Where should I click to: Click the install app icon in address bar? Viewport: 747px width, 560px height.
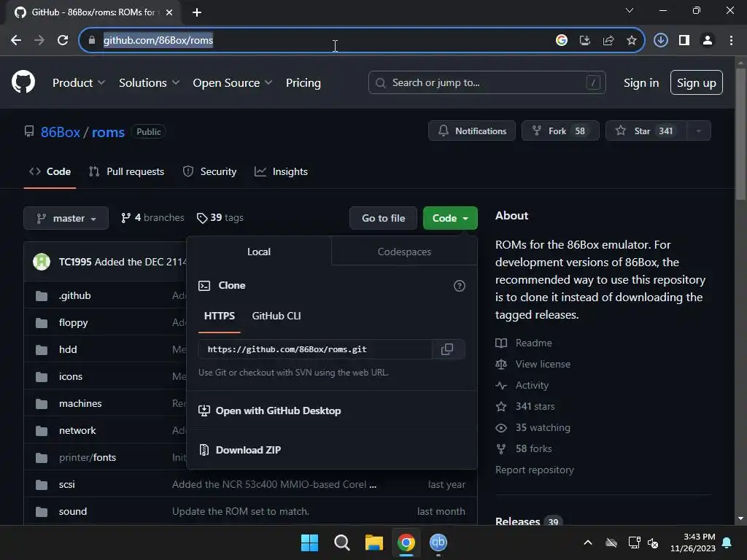pos(585,40)
